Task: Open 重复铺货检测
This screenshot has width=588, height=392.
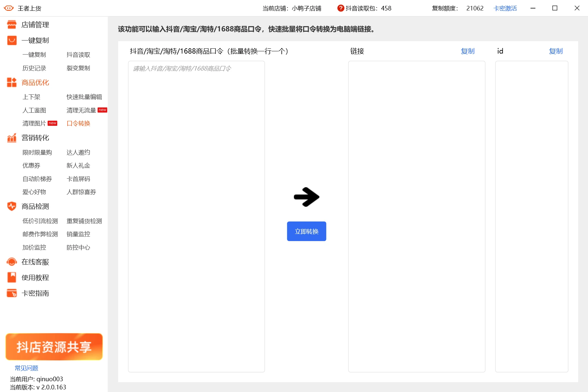Action: coord(84,221)
